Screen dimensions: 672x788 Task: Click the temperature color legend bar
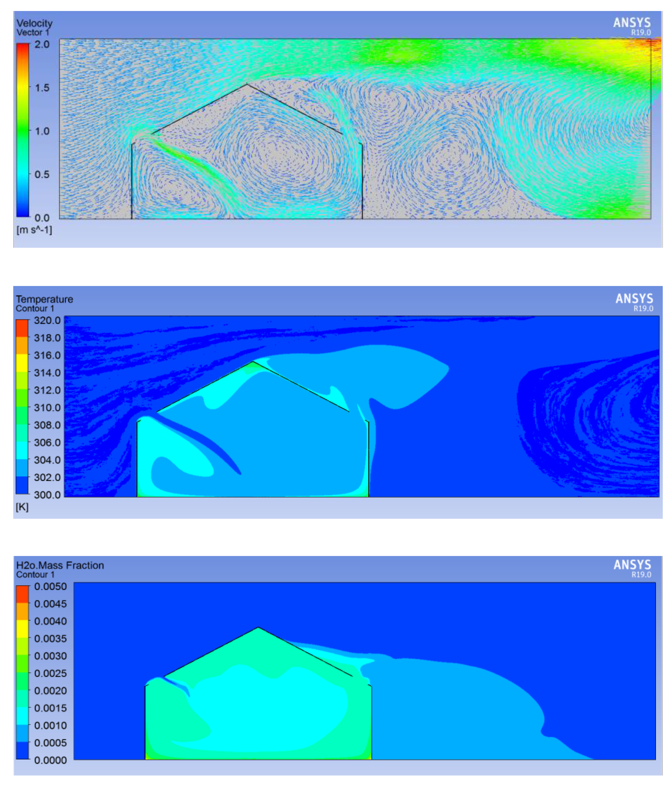click(x=22, y=406)
